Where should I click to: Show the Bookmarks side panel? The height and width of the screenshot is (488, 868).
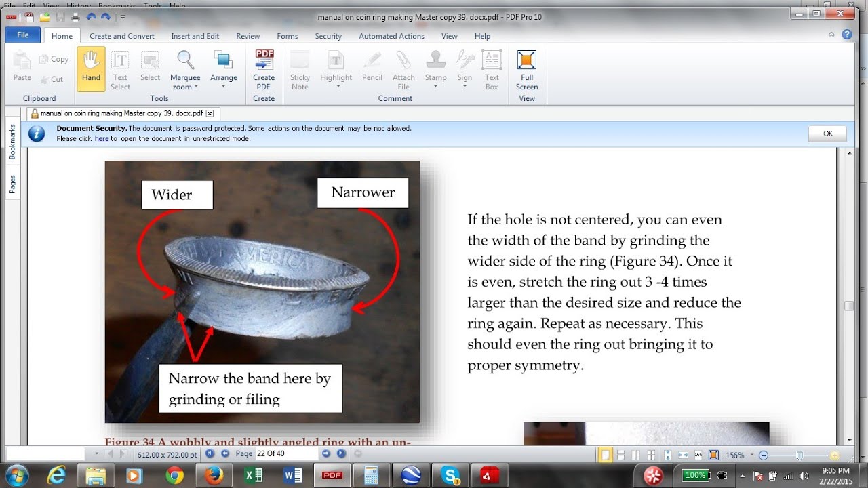[12, 142]
